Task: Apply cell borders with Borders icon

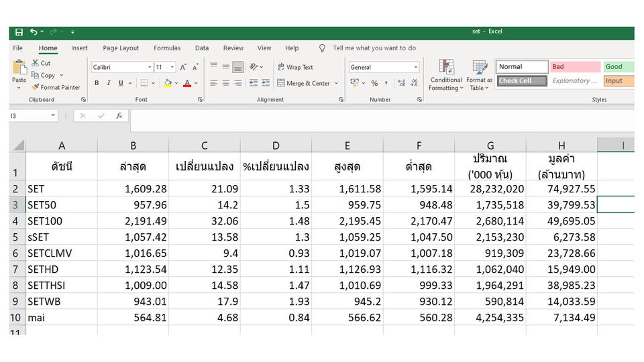Action: [144, 83]
